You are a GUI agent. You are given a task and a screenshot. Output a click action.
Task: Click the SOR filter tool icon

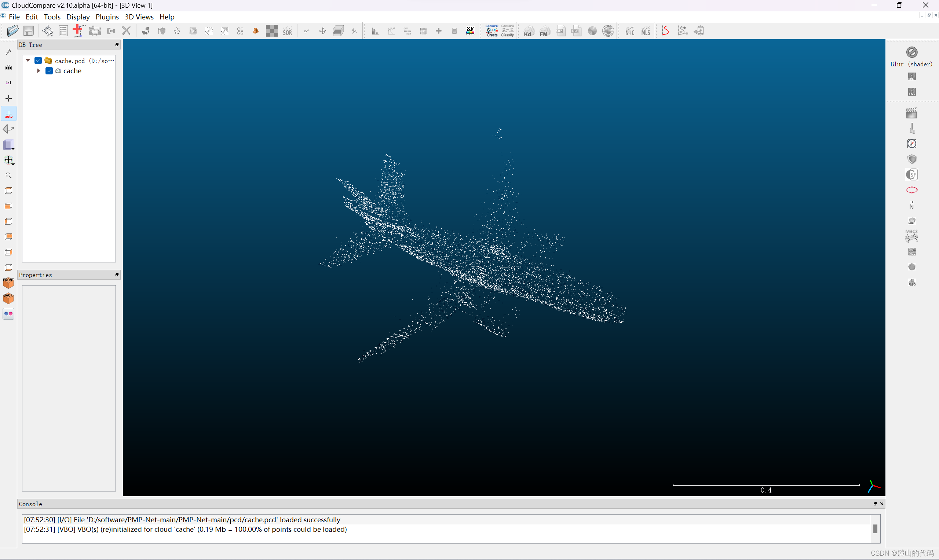click(287, 31)
